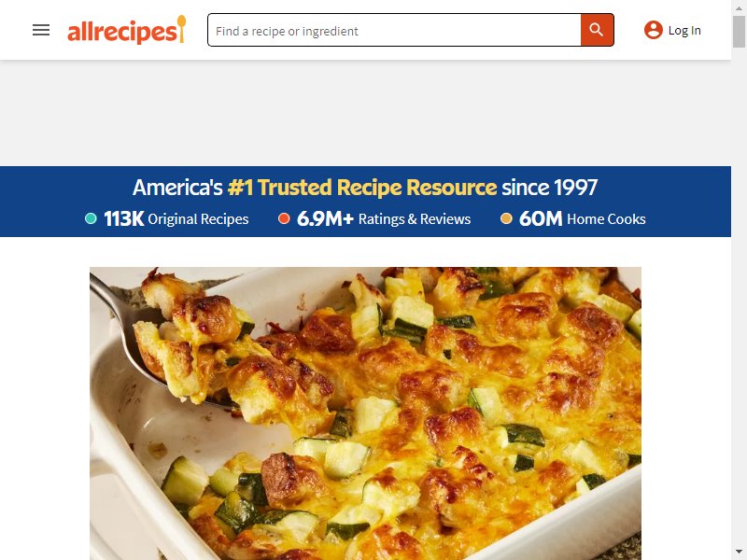Click the orange dot beside 60M

506,218
